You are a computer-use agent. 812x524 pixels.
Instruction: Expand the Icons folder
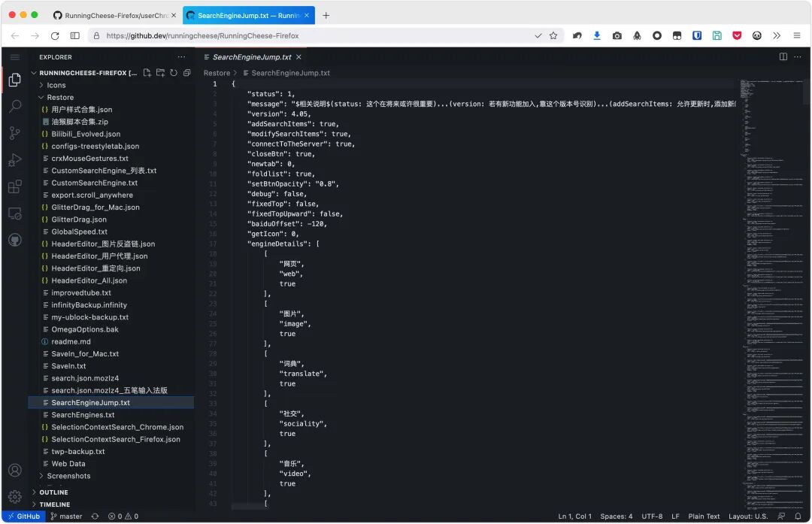[x=56, y=86]
